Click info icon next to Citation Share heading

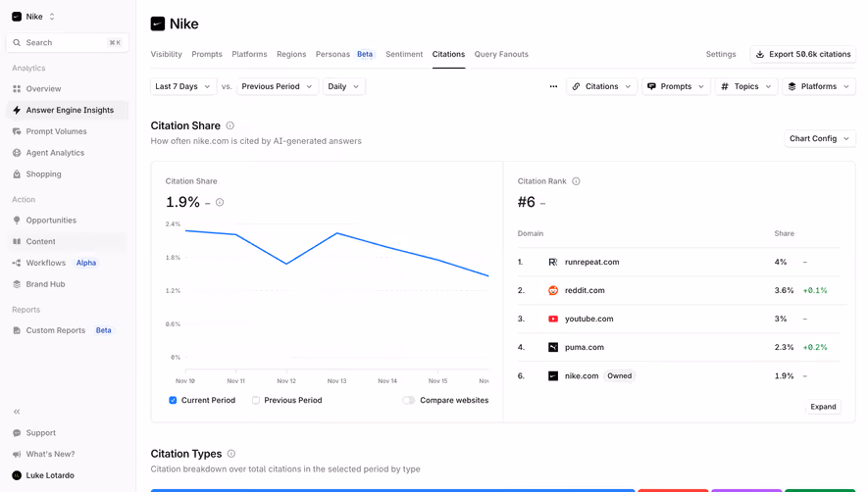pos(230,125)
